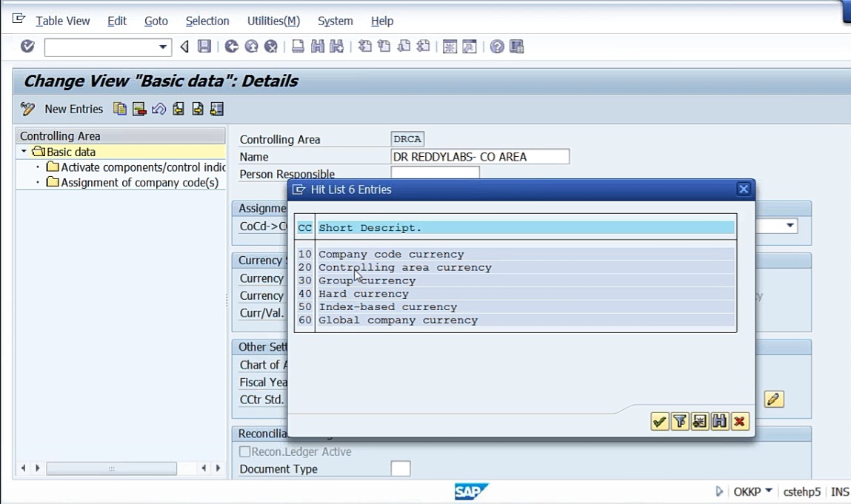Viewport: 851px width, 504px height.
Task: Click the Find binoculars icon in toolbar
Action: [318, 47]
